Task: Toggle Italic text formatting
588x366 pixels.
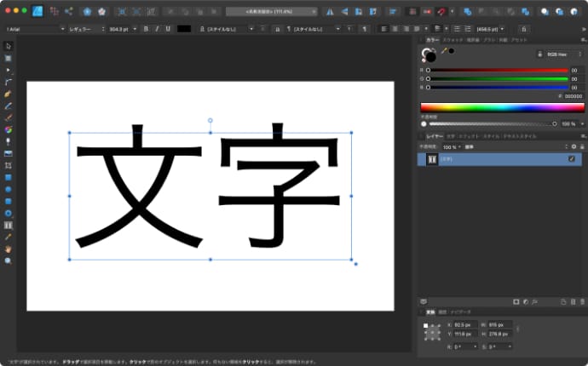Action: click(x=157, y=29)
